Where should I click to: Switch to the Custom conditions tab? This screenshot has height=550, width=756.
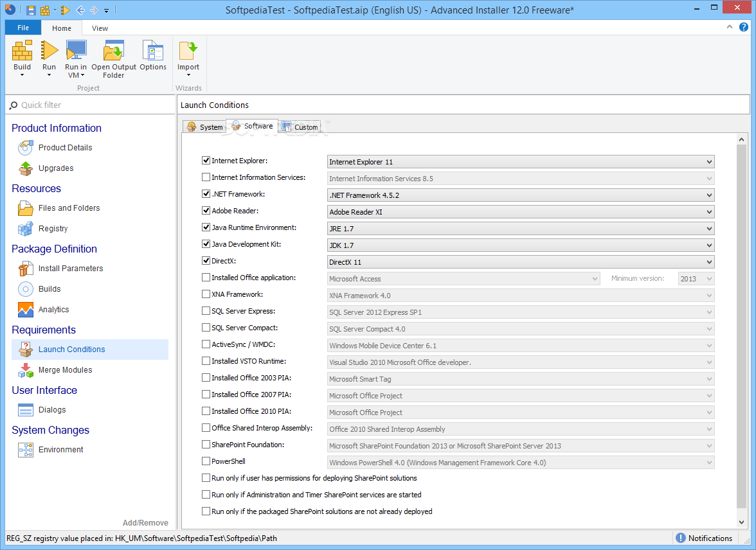(x=300, y=127)
